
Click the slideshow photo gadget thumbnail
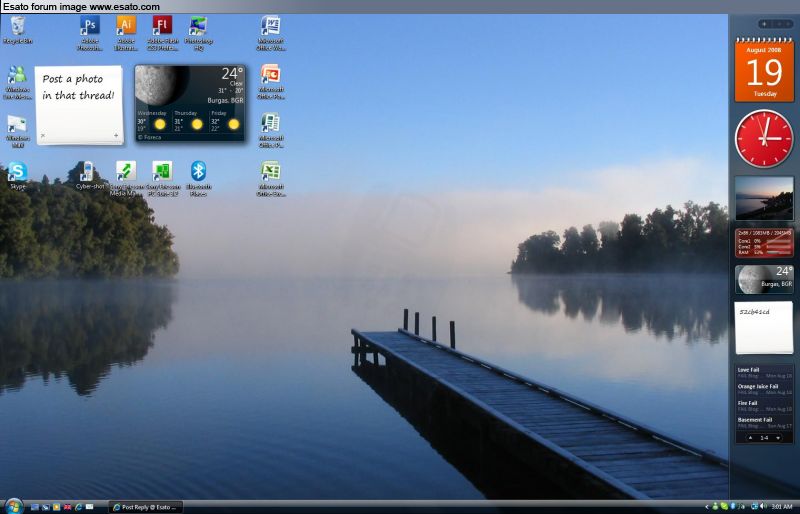click(x=764, y=198)
